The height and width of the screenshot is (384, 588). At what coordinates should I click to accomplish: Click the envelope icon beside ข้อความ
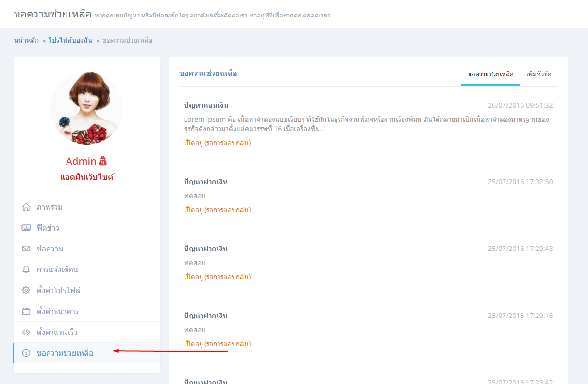[x=26, y=249]
